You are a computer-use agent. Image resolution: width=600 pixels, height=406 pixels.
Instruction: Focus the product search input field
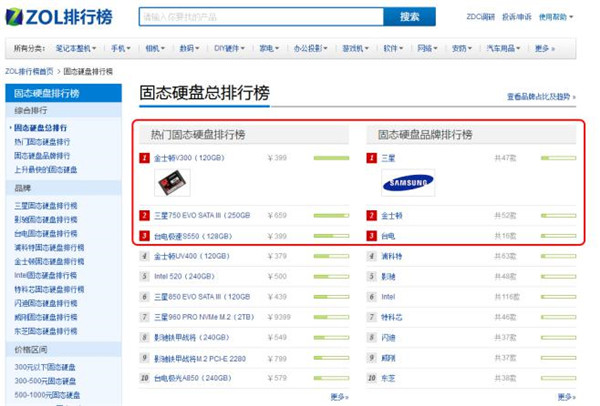[261, 17]
